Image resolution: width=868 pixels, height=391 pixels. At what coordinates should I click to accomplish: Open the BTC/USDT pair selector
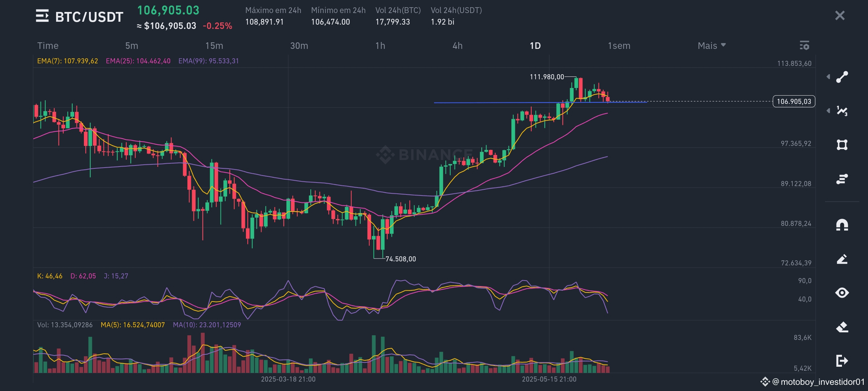[89, 17]
